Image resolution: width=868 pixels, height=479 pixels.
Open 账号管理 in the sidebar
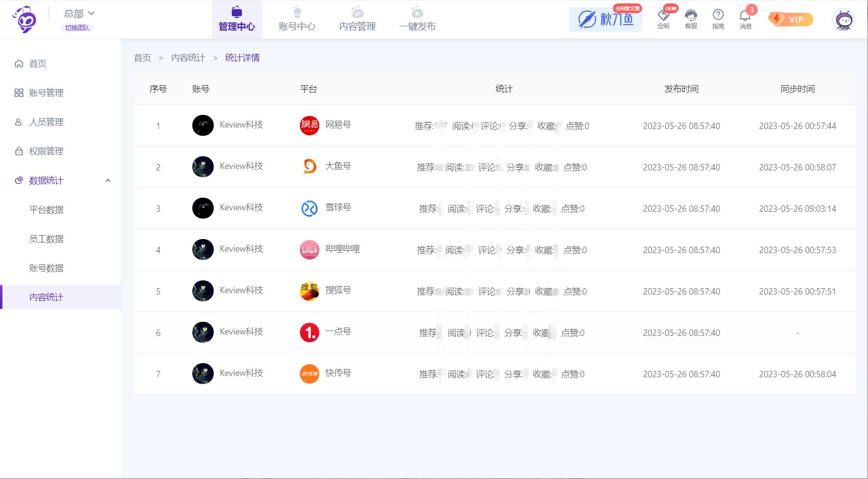46,93
